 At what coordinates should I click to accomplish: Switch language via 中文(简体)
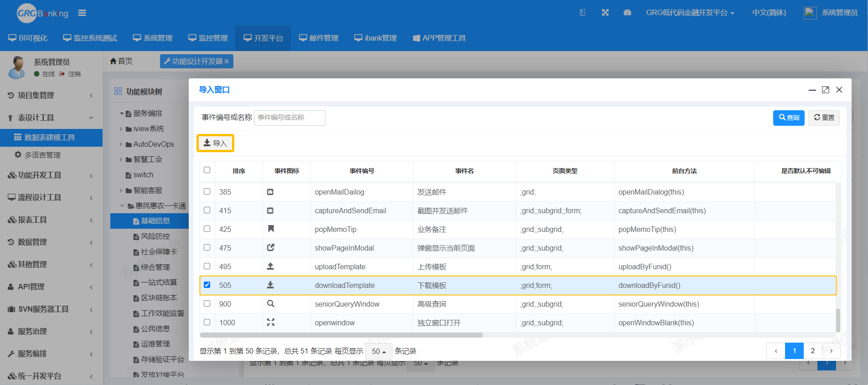[769, 13]
